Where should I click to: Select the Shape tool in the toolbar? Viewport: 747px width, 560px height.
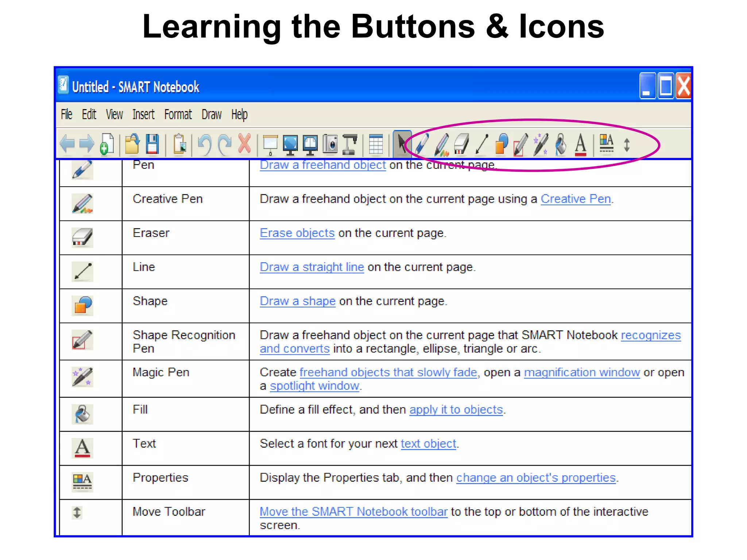pyautogui.click(x=502, y=144)
